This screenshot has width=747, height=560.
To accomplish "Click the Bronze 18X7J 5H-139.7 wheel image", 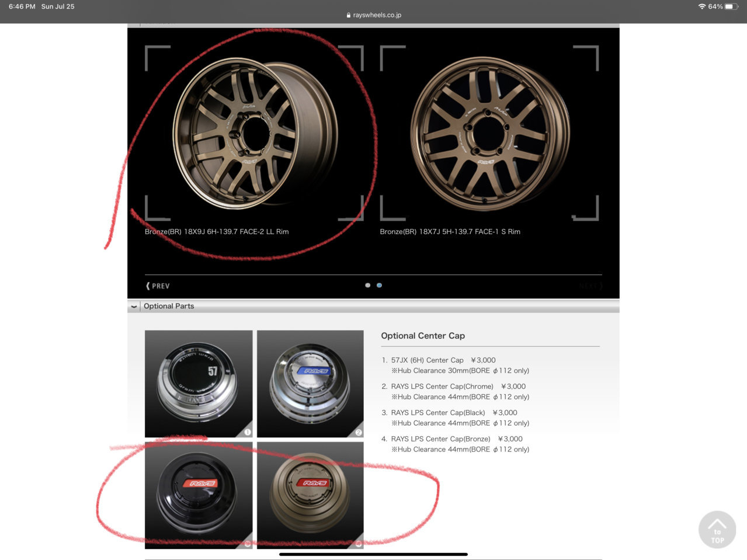I will [489, 133].
